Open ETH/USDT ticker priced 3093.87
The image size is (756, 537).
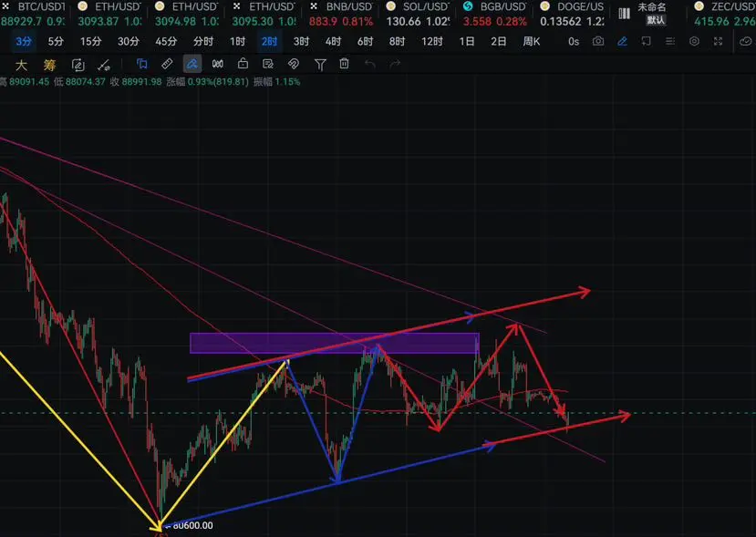coord(109,14)
